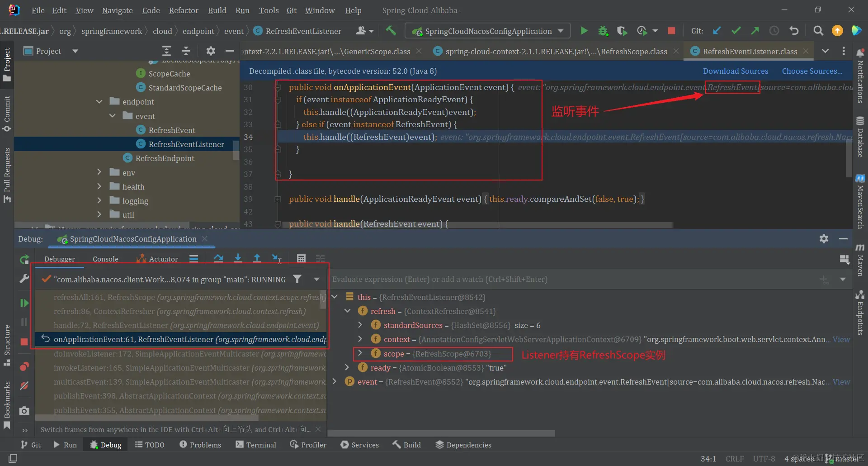
Task: Click the green Run application icon
Action: (584, 31)
